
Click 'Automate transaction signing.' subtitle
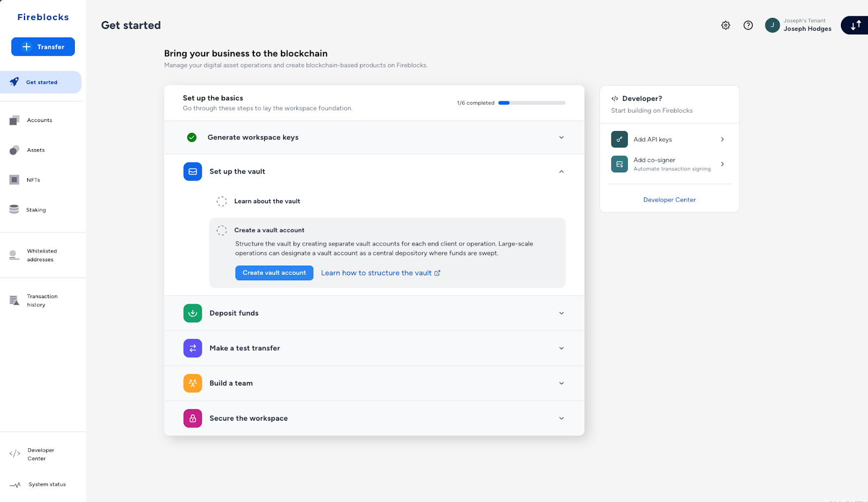point(673,169)
